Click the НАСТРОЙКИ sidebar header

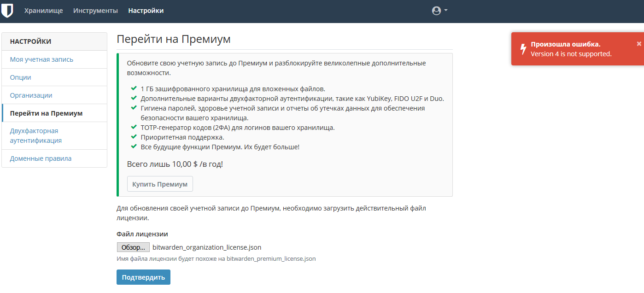pos(54,41)
